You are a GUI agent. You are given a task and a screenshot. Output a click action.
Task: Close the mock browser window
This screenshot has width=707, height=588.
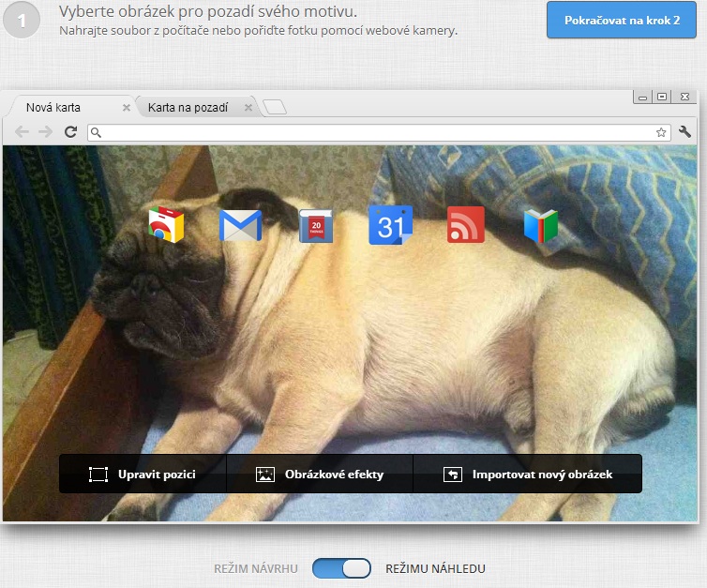(684, 97)
